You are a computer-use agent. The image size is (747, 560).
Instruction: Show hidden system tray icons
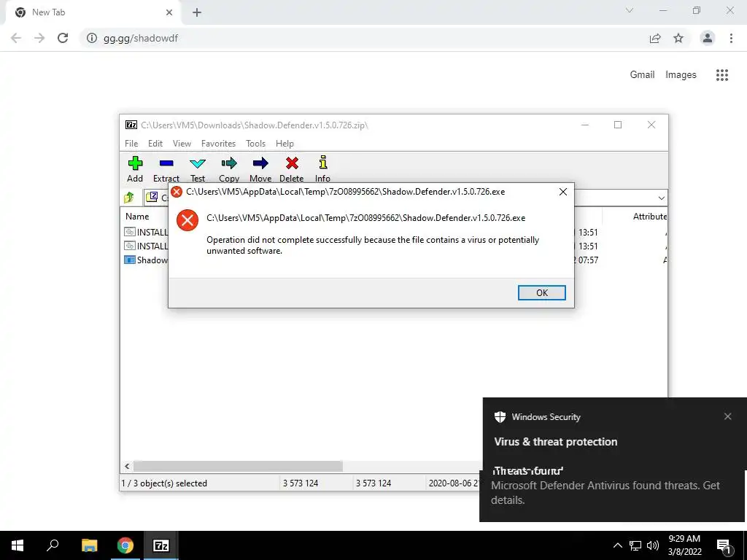coord(617,545)
